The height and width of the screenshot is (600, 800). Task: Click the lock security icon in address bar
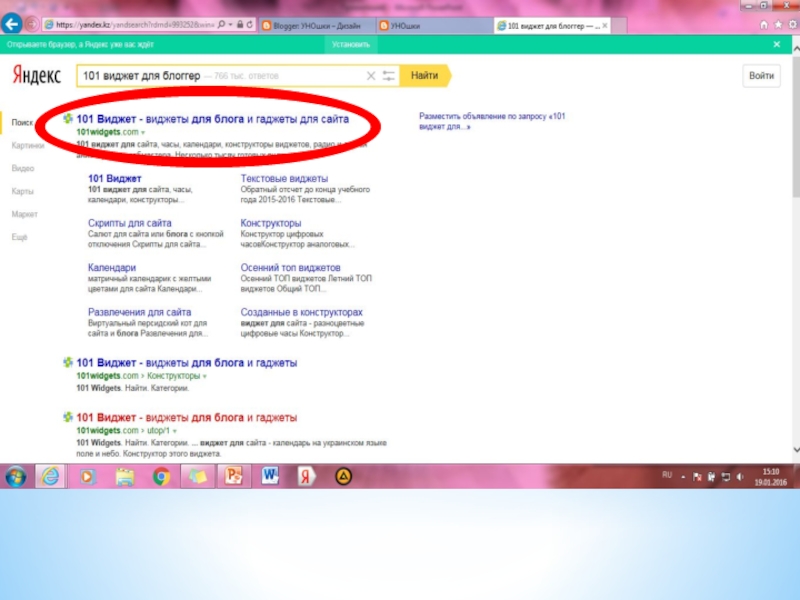coord(240,24)
